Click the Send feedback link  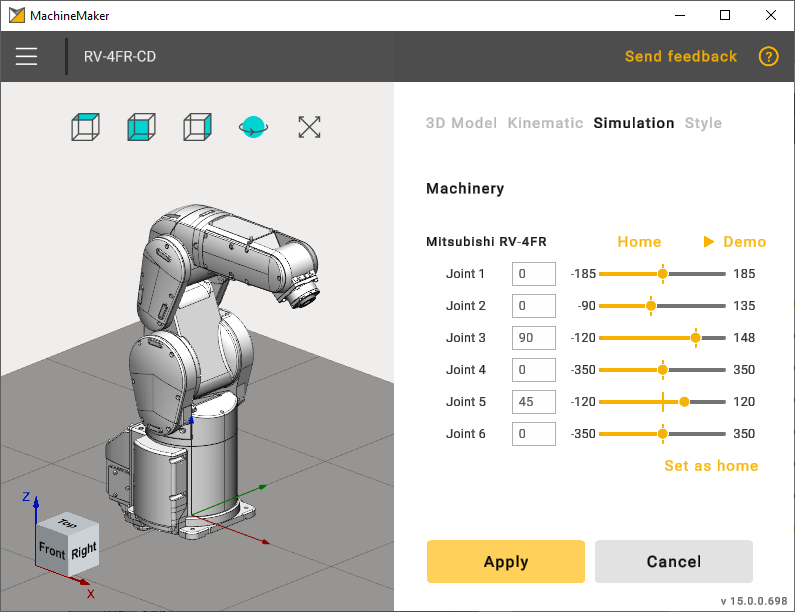(x=680, y=56)
